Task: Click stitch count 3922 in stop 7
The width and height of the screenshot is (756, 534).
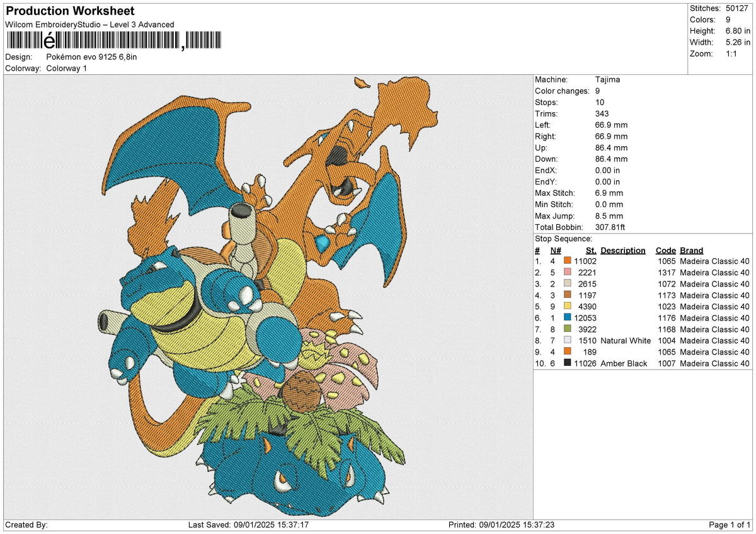Action: point(587,329)
